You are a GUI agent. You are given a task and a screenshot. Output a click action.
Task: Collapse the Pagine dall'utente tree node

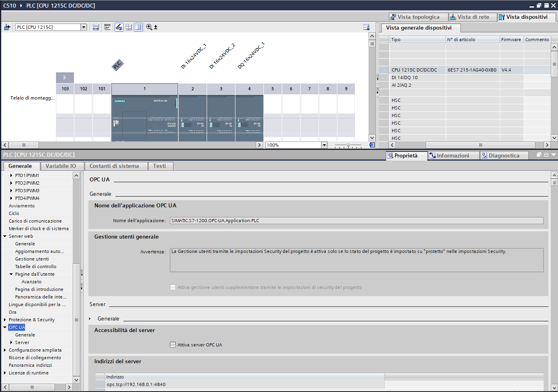tap(11, 274)
